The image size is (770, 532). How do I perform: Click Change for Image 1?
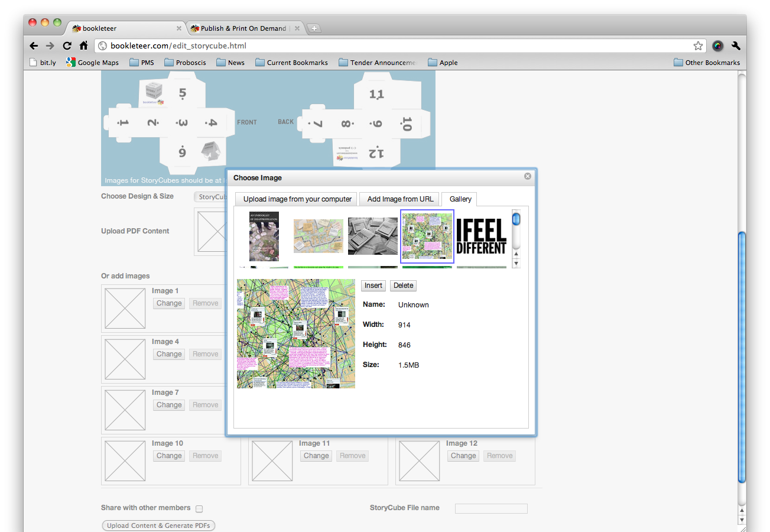click(x=169, y=303)
